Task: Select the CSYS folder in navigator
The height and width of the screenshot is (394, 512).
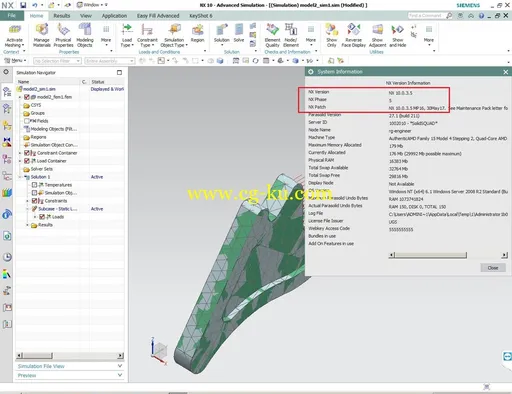Action: pyautogui.click(x=36, y=105)
